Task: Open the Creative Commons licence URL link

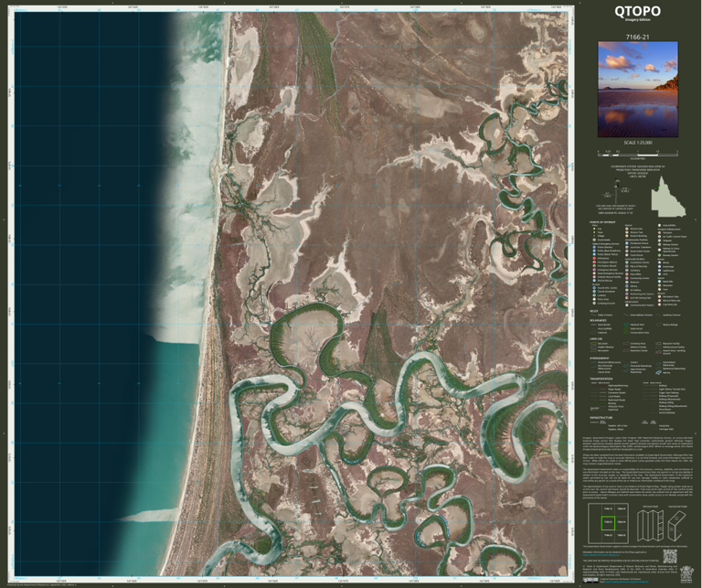Action: click(x=626, y=582)
